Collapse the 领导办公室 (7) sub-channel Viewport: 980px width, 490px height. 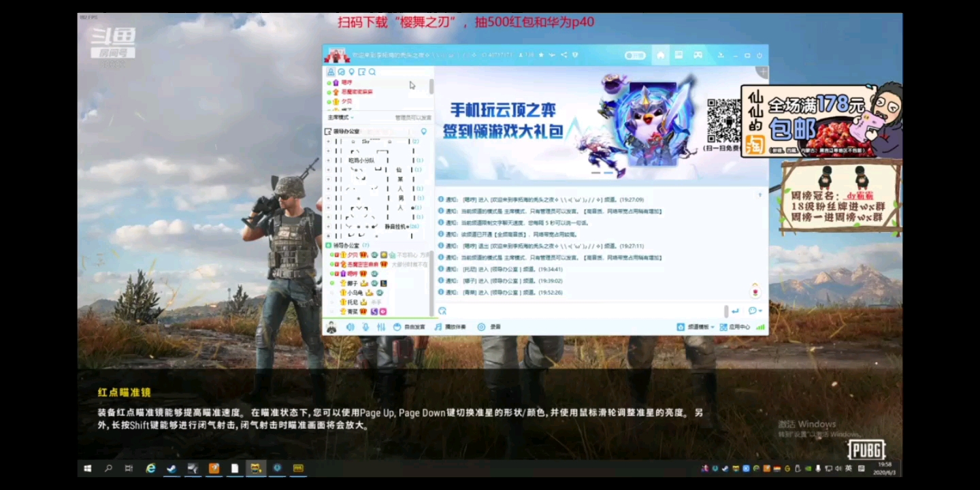[329, 245]
